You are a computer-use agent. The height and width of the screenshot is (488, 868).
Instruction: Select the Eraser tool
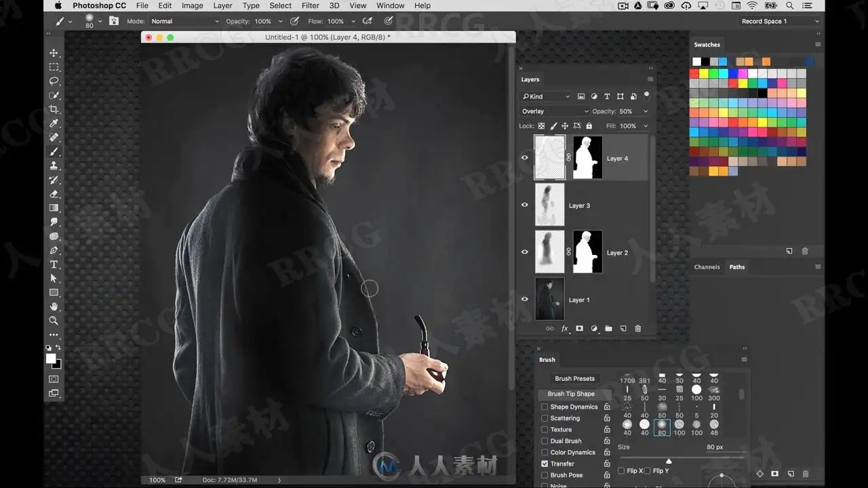click(54, 194)
